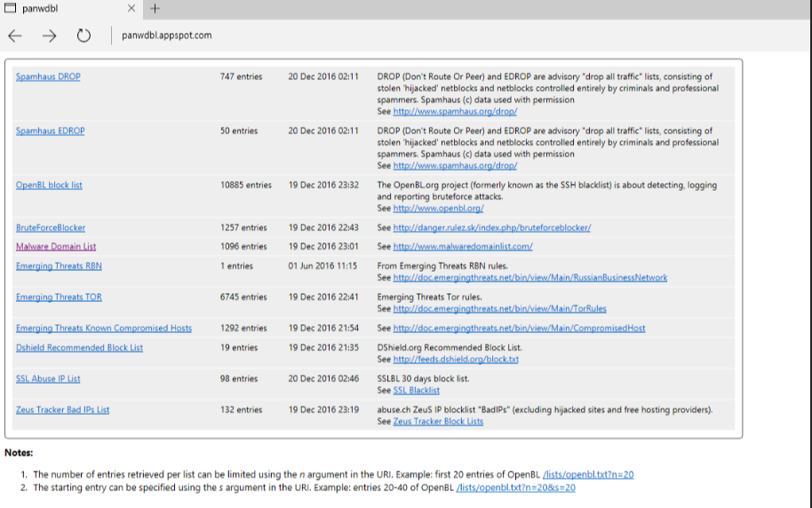Visit the danger.rulez.sk bruteforceblocker link
This screenshot has width=812, height=508.
coord(492,228)
